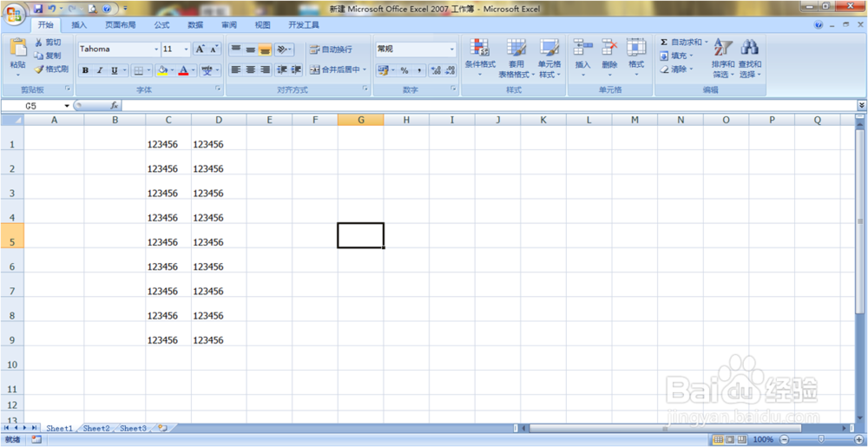868x447 pixels.
Task: Open 查找和选择 find and select
Action: click(x=750, y=58)
